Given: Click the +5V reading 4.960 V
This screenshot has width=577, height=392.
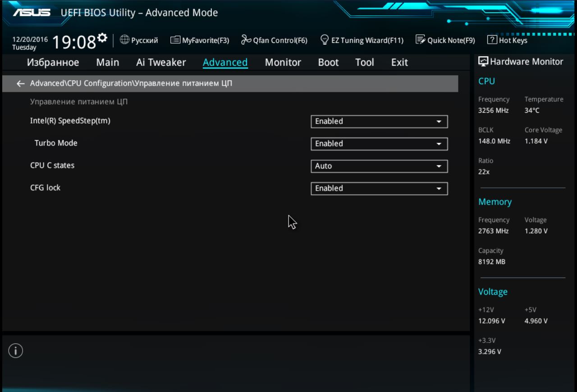Looking at the screenshot, I should (x=536, y=321).
